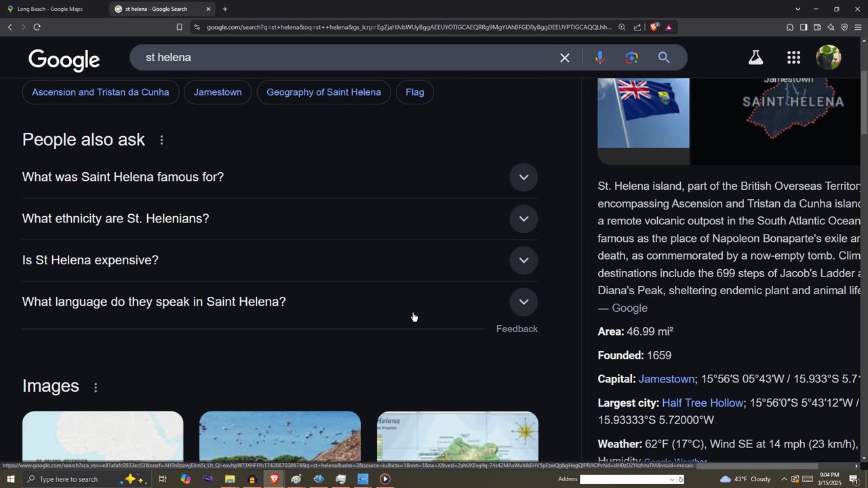Go back to previous page

9,27
